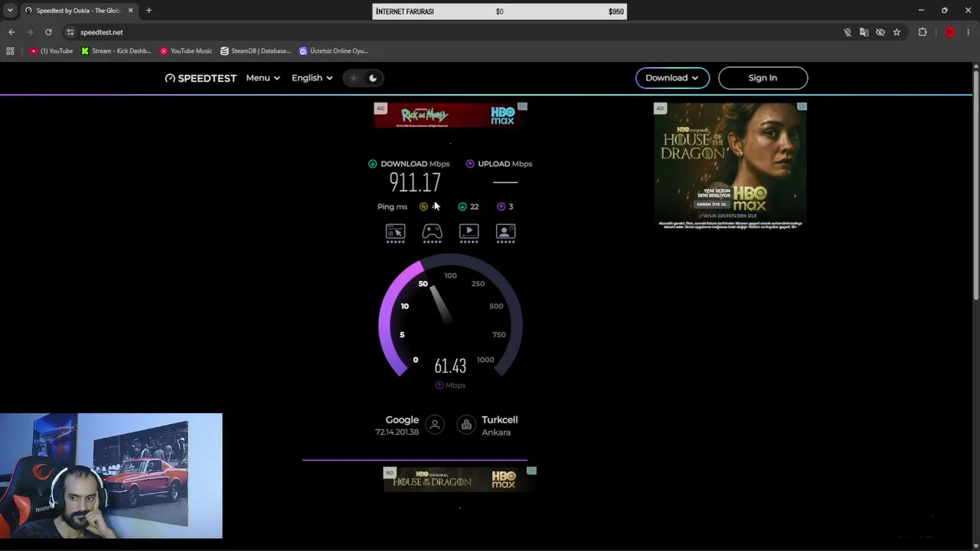Expand the Download apps dropdown
This screenshot has width=980, height=551.
672,78
